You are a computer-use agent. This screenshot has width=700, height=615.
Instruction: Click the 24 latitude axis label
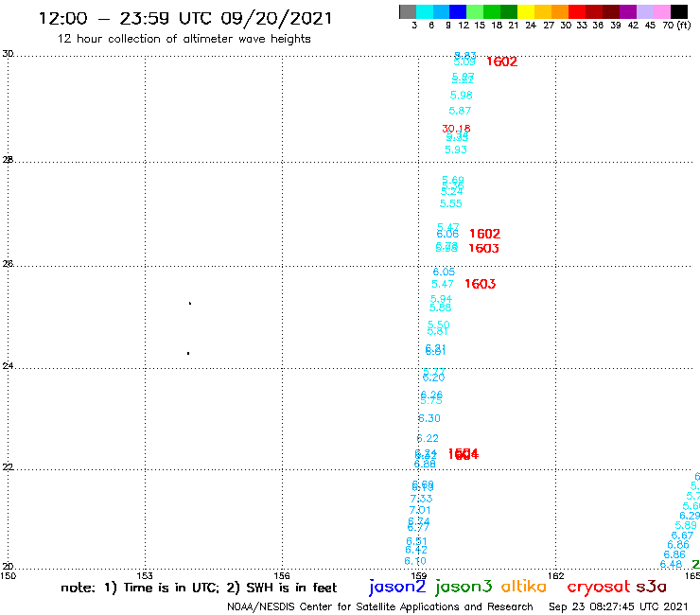8,366
